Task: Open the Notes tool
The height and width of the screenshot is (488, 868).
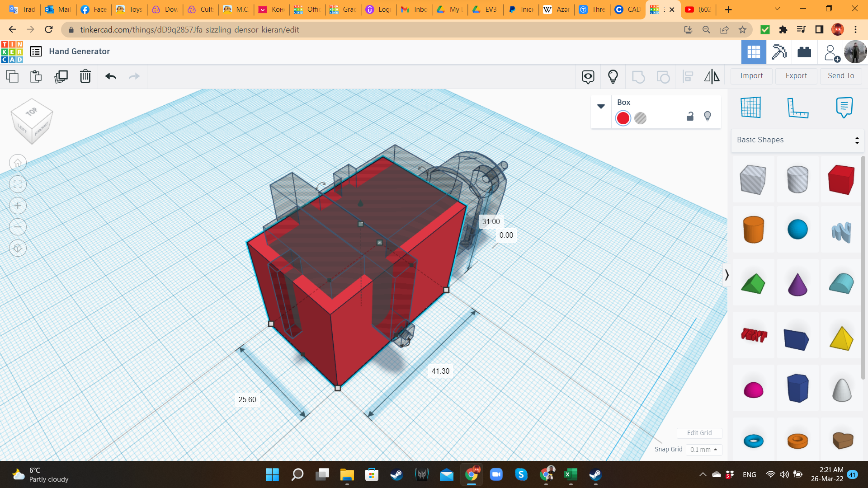Action: 844,108
